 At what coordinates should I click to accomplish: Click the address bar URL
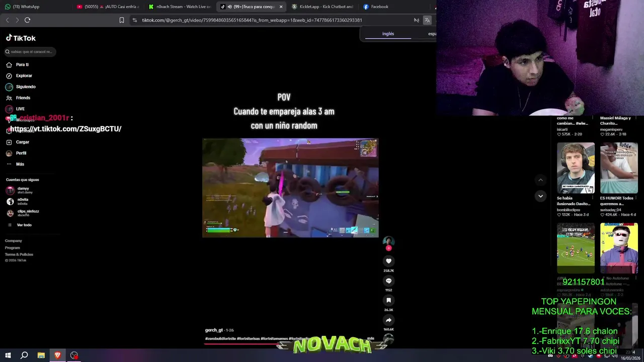click(252, 20)
